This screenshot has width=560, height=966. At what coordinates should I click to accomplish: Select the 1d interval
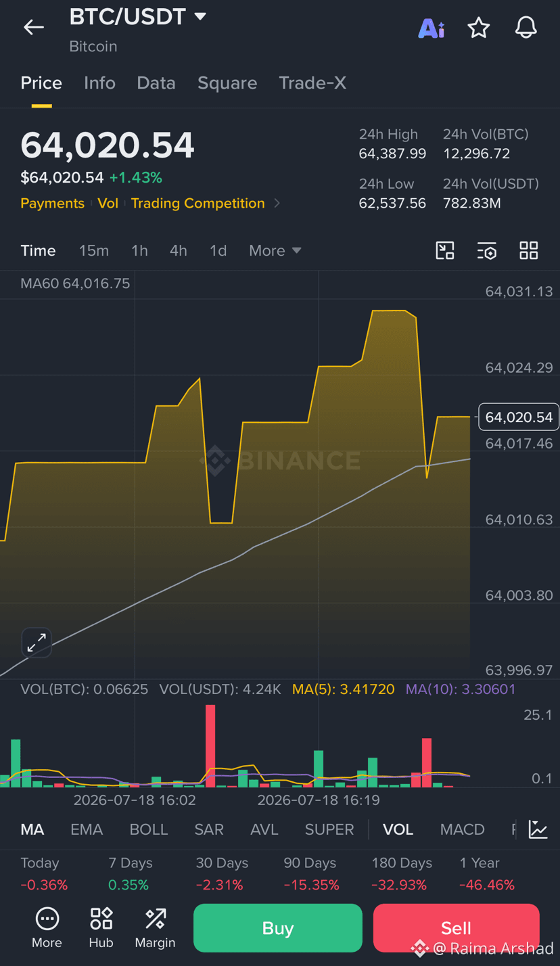[x=218, y=251]
